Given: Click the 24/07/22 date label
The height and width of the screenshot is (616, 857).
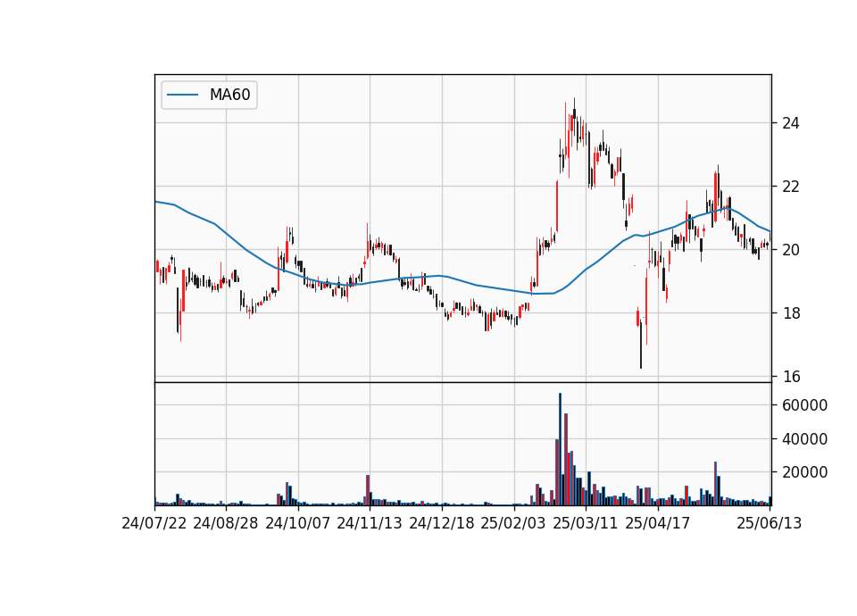Looking at the screenshot, I should [154, 523].
